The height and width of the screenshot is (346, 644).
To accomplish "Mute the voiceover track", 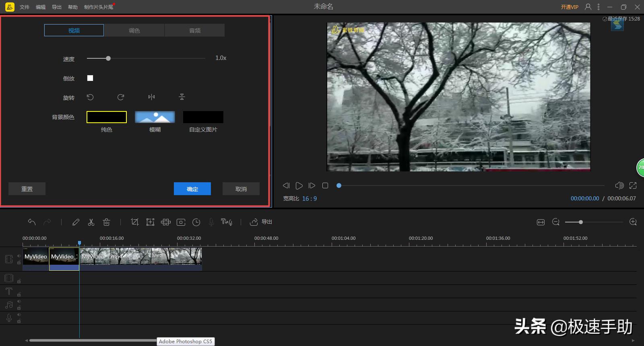I will 19,315.
